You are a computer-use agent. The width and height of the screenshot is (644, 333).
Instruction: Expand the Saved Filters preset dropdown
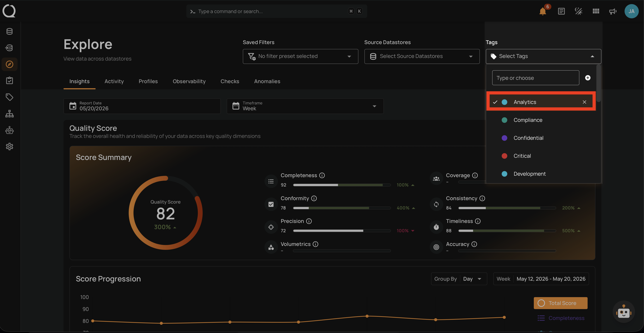pyautogui.click(x=300, y=56)
